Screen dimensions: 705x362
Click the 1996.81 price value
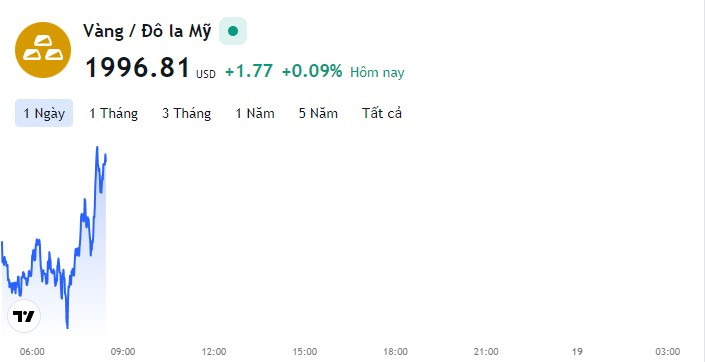138,68
